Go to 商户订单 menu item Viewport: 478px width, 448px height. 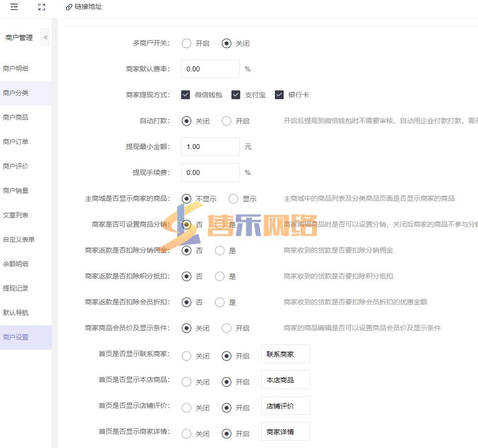point(16,142)
